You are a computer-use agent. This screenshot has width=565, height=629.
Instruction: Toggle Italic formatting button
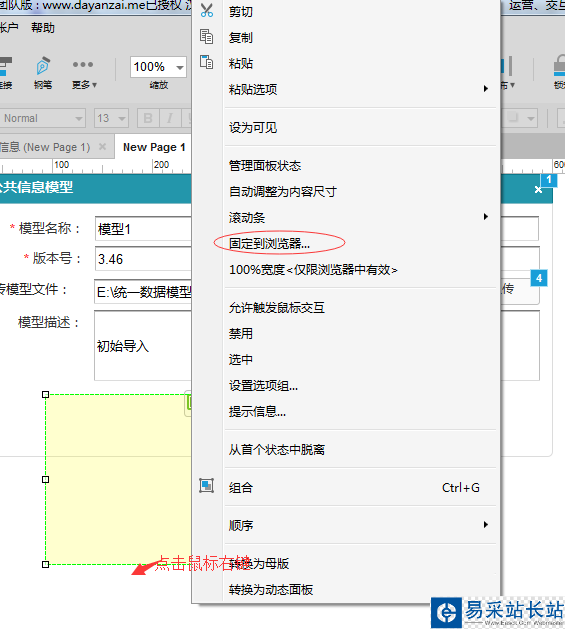tap(170, 118)
